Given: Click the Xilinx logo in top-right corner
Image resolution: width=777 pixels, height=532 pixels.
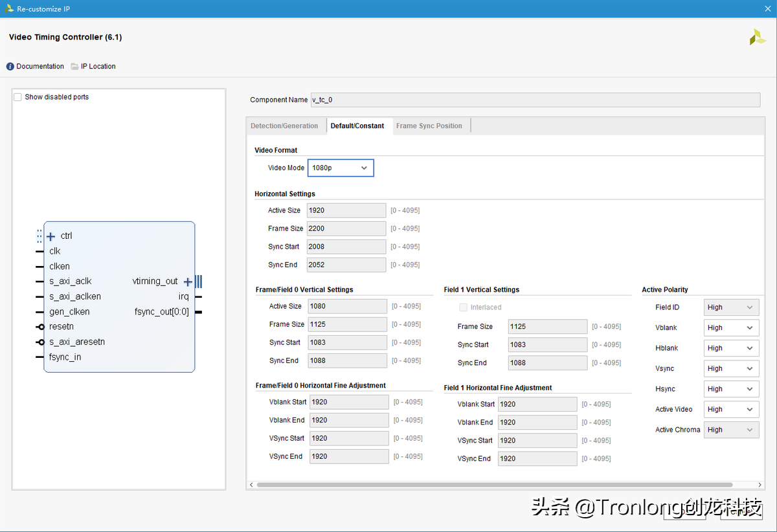Looking at the screenshot, I should (x=757, y=37).
